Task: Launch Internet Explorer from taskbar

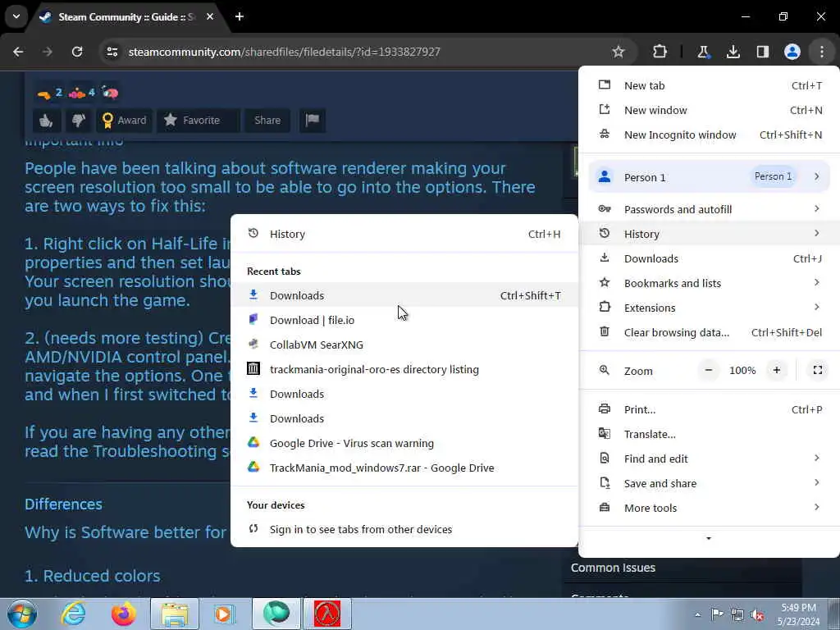Action: (73, 614)
